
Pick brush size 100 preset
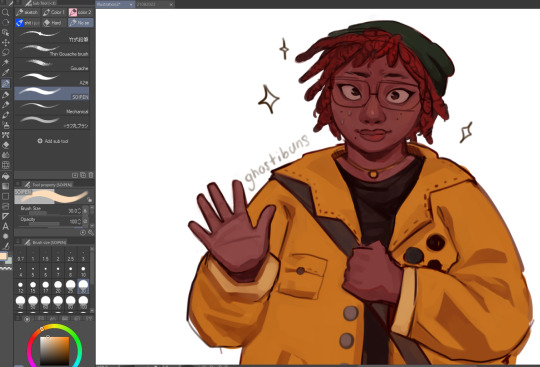(x=83, y=303)
